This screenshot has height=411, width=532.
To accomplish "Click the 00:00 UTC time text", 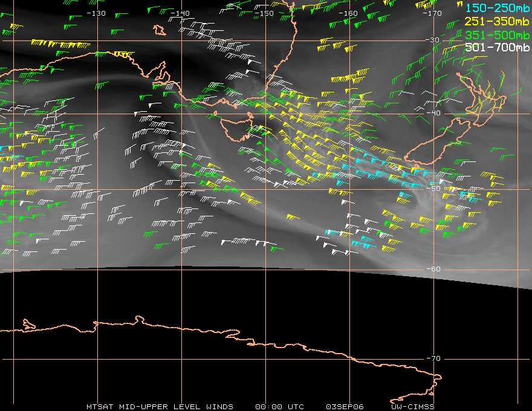I will pyautogui.click(x=279, y=407).
